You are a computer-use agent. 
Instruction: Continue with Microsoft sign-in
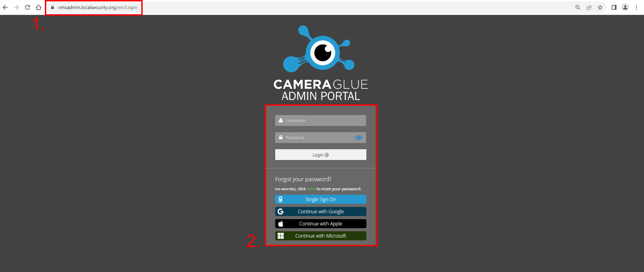[320, 236]
